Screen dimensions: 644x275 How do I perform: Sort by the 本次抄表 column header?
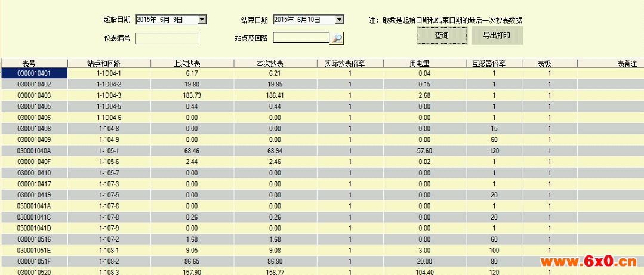point(276,63)
